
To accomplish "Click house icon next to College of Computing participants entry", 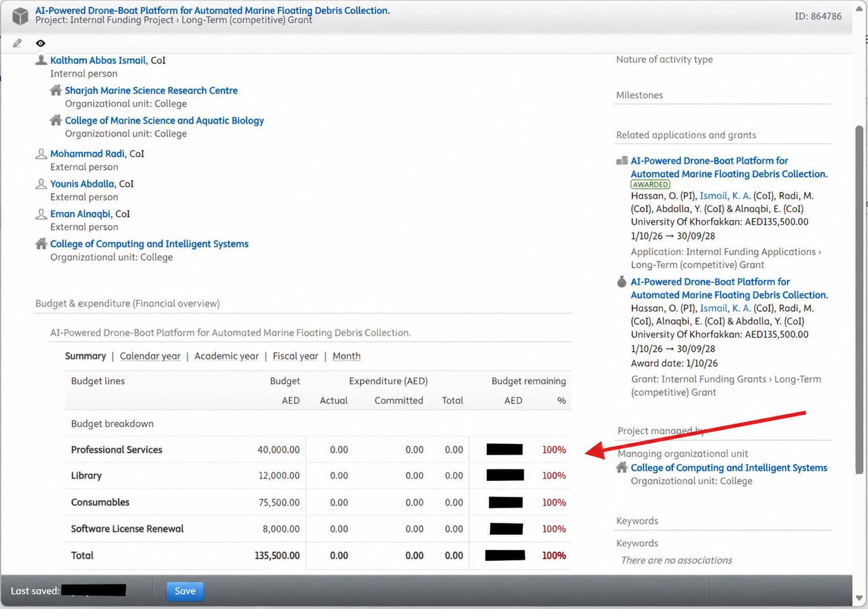I will point(41,243).
